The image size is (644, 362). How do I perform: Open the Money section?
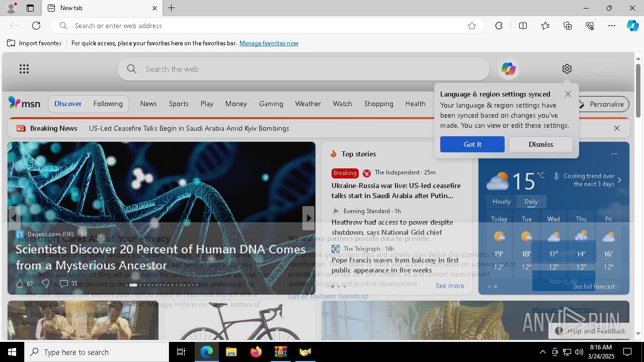pyautogui.click(x=236, y=104)
